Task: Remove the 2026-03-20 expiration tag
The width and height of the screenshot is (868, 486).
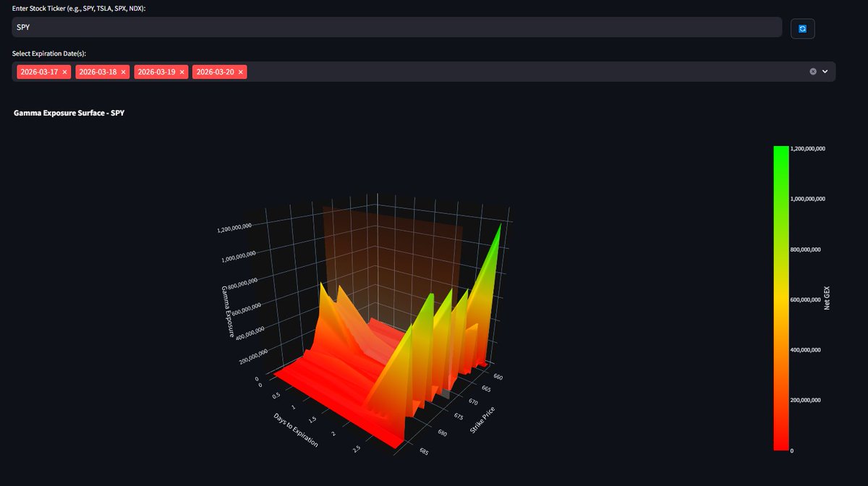Action: pyautogui.click(x=241, y=72)
